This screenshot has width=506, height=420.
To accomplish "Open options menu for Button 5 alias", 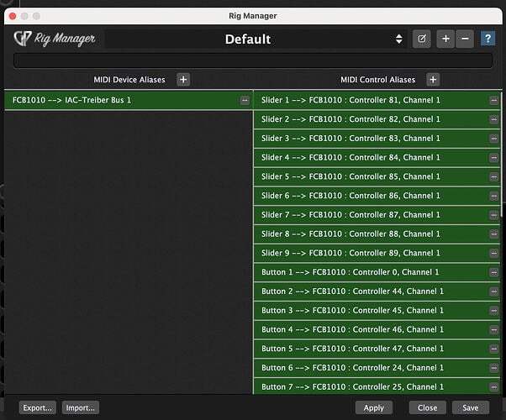I will (x=493, y=349).
